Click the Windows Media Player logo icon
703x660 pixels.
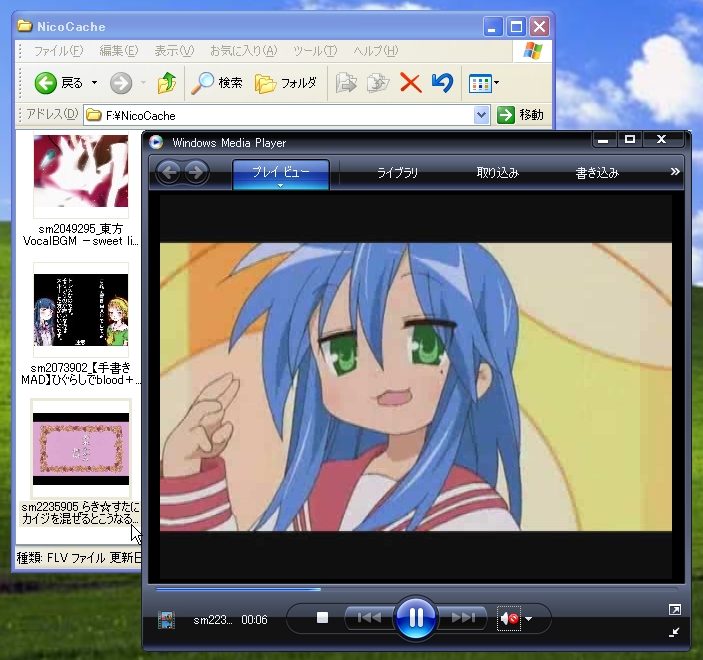coord(156,142)
